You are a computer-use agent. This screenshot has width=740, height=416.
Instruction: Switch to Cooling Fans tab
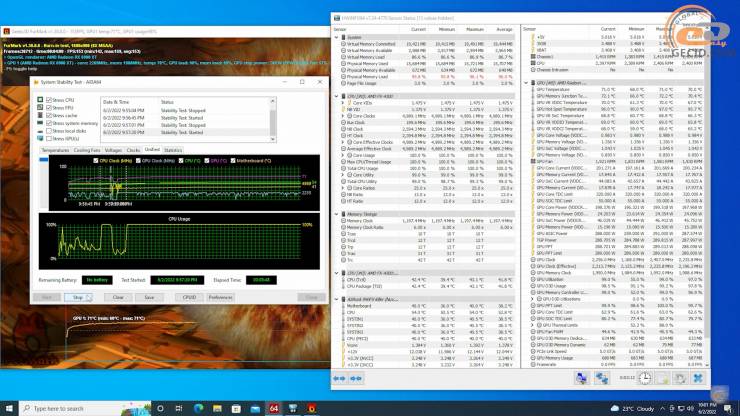(x=87, y=150)
